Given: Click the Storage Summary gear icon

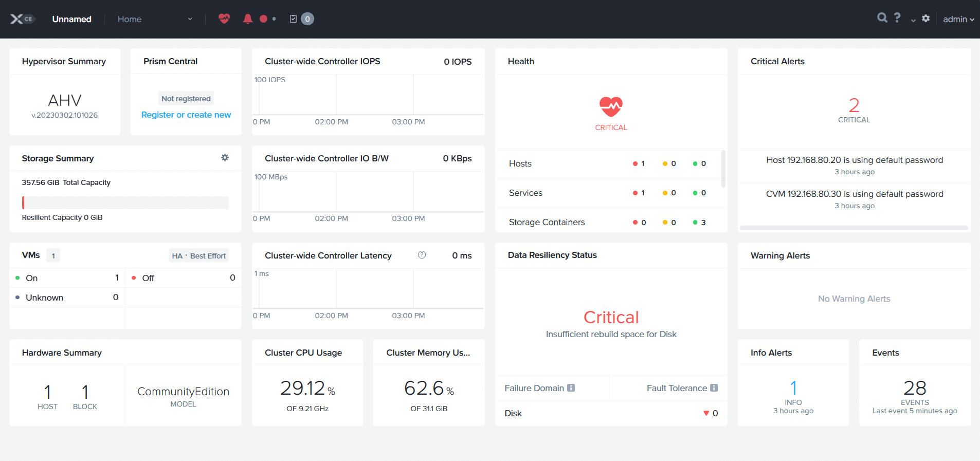Looking at the screenshot, I should coord(225,158).
